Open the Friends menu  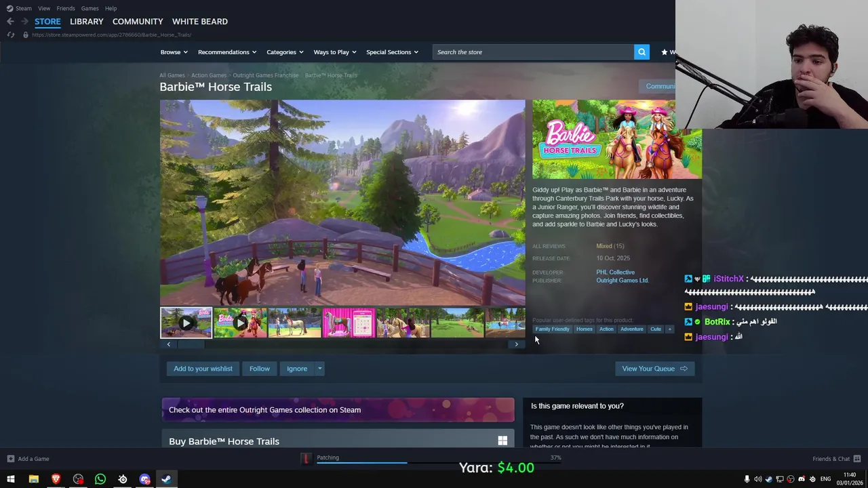(x=66, y=8)
